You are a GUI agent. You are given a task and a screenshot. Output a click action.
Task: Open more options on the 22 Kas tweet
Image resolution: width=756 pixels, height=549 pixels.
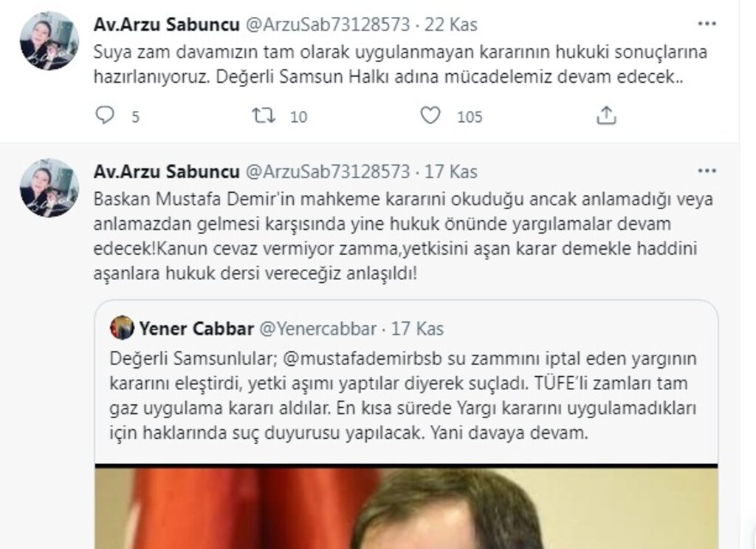click(707, 24)
